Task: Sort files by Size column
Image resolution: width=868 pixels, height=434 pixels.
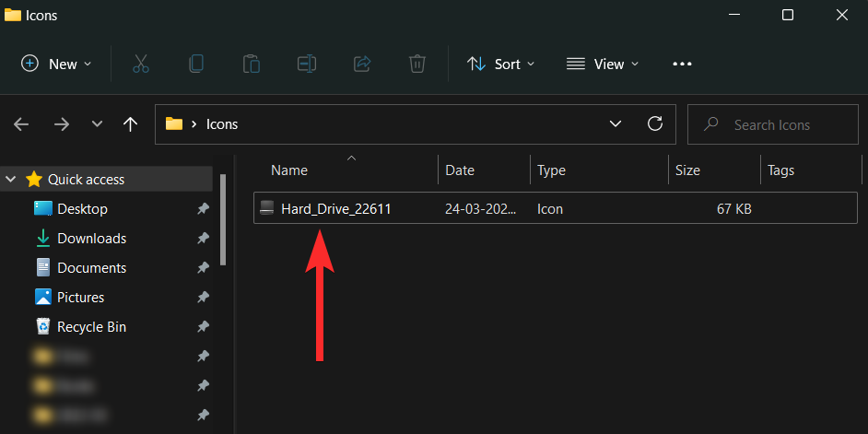Action: tap(687, 170)
